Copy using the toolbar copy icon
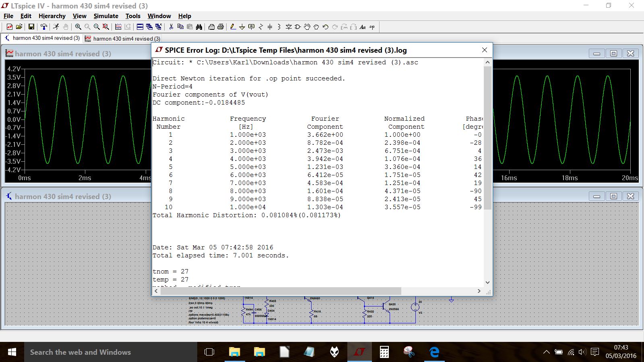Image resolution: width=644 pixels, height=362 pixels. point(180,27)
